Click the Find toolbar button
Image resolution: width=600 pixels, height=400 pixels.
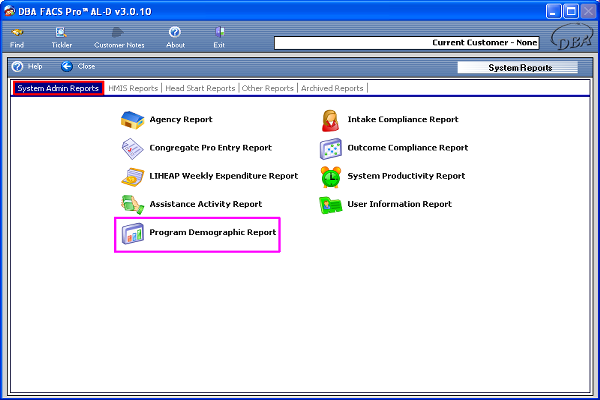(17, 37)
